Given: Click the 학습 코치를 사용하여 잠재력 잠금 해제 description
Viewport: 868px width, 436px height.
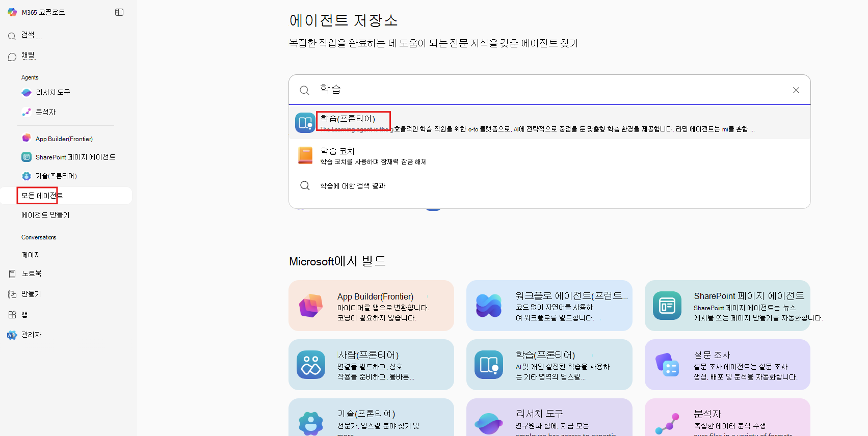Looking at the screenshot, I should (374, 162).
